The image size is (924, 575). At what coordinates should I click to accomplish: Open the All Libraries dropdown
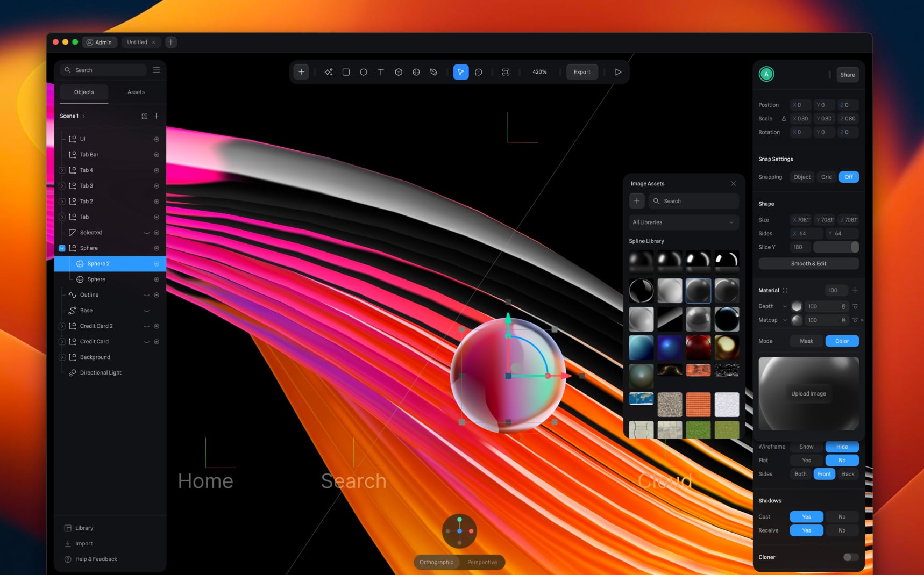click(683, 222)
